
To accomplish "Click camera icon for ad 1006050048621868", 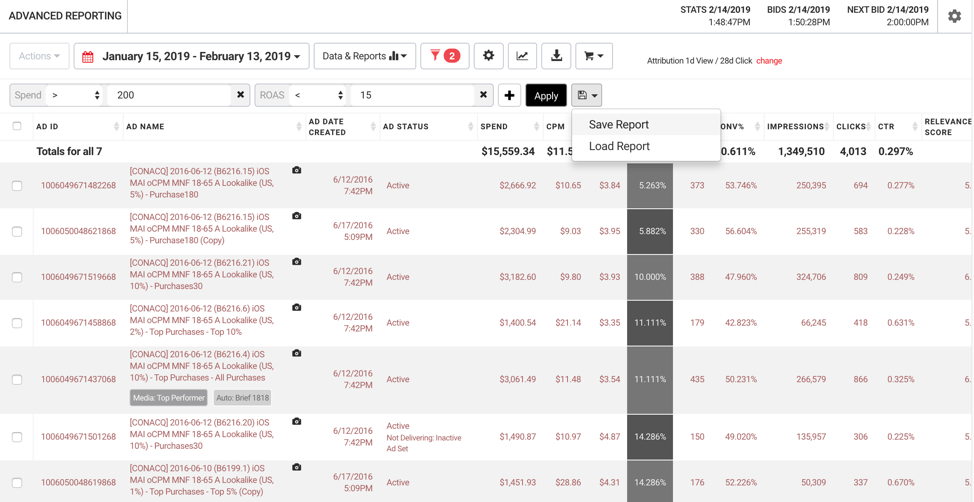I will 296,216.
